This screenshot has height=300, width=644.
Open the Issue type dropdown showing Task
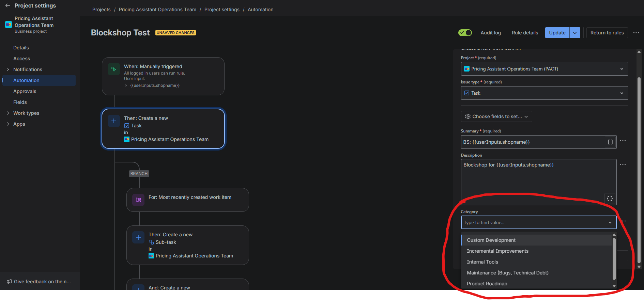coord(544,93)
